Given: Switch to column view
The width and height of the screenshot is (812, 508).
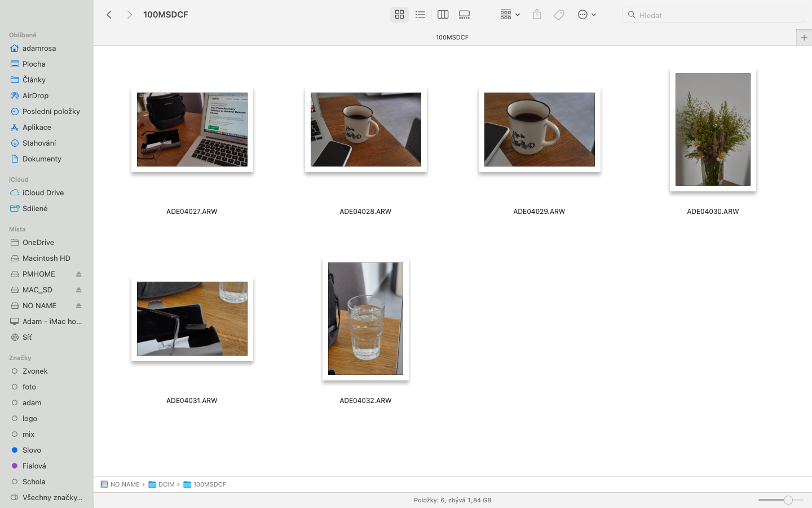Looking at the screenshot, I should point(443,15).
